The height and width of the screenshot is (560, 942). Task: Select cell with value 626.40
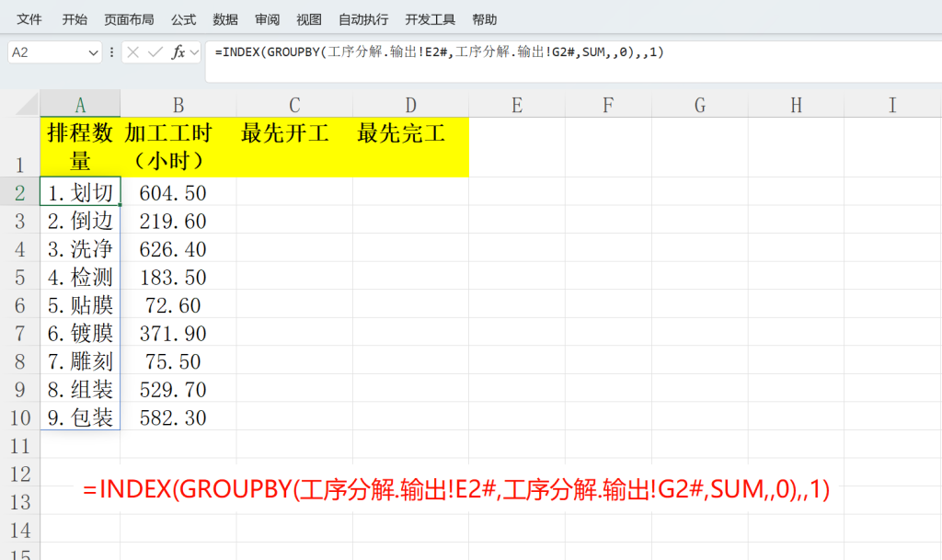tap(178, 248)
